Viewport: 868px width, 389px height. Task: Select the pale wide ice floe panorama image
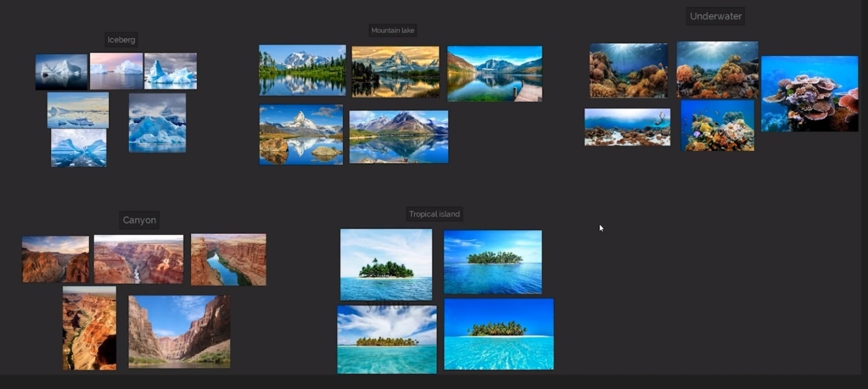point(78,110)
